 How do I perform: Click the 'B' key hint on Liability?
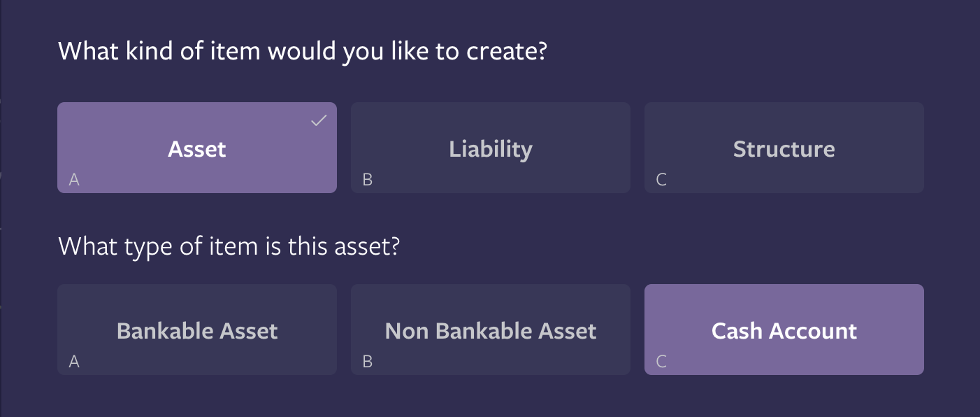coord(368,180)
